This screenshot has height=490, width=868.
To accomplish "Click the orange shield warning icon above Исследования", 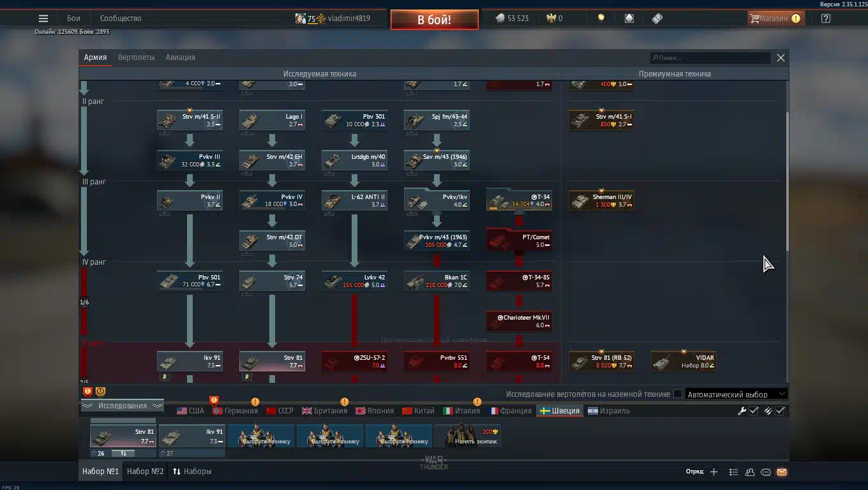I will tap(100, 392).
